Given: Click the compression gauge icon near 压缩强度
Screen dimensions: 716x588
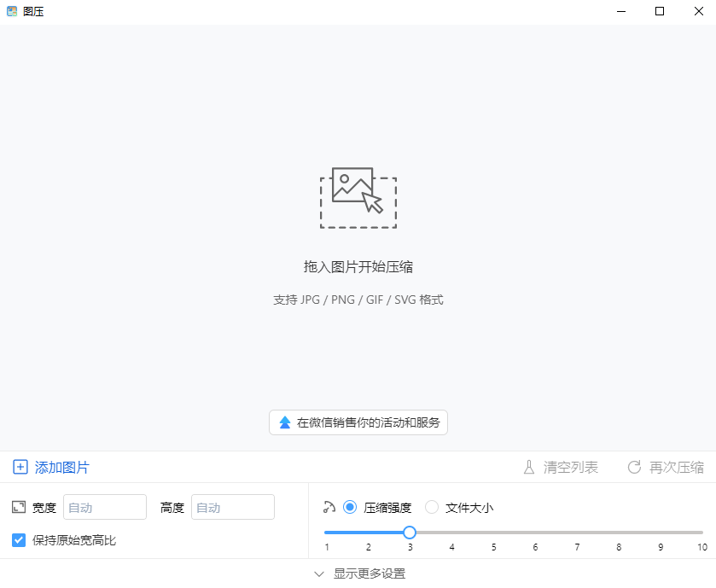Looking at the screenshot, I should tap(331, 506).
